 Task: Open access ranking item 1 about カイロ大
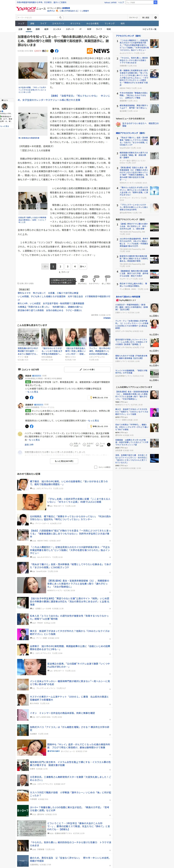pos(134,45)
